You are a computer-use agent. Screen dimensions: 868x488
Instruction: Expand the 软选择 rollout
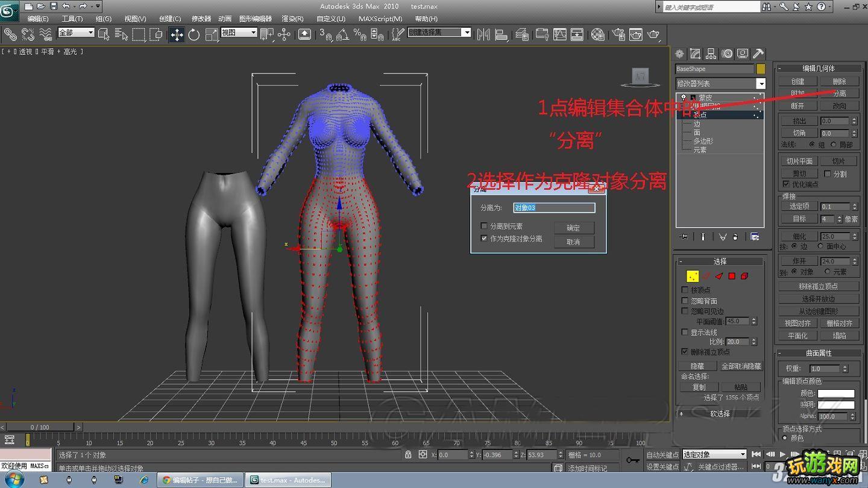[x=720, y=414]
